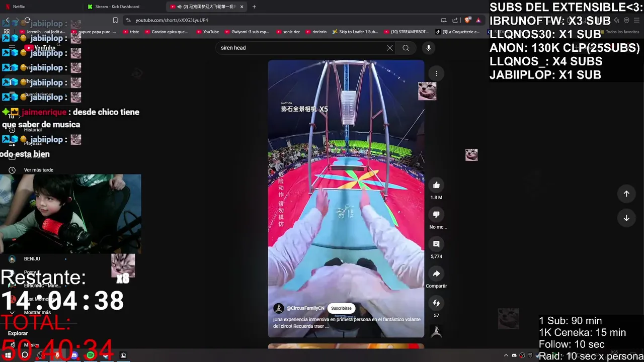Viewport: 644px width, 362px height.
Task: Bookmark this page with the bookmark icon
Action: 115,20
